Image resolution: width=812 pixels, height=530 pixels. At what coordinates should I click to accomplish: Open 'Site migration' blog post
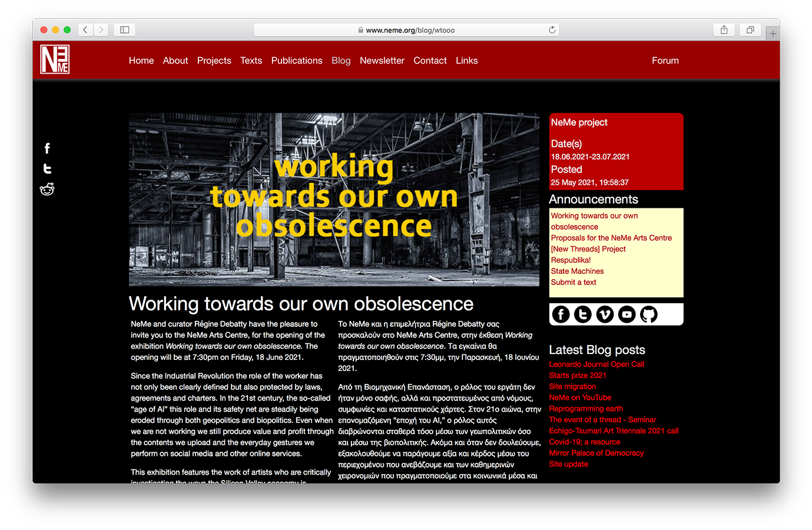(572, 386)
